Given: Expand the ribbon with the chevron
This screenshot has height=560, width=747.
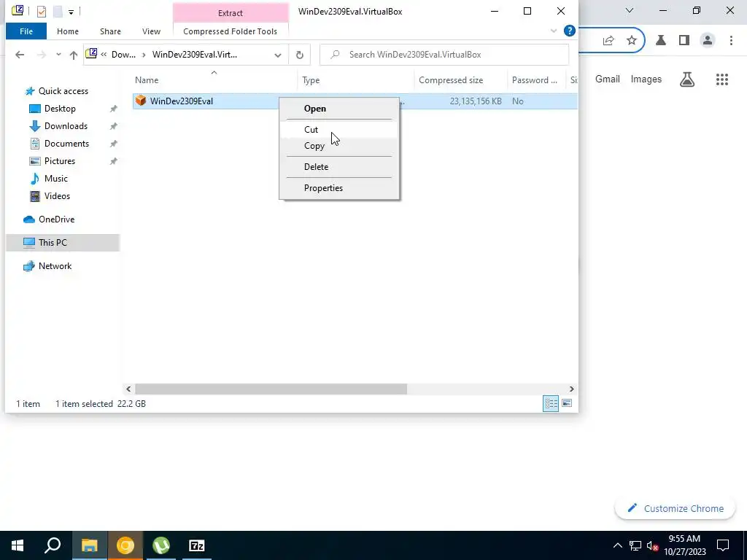Looking at the screenshot, I should [x=553, y=31].
